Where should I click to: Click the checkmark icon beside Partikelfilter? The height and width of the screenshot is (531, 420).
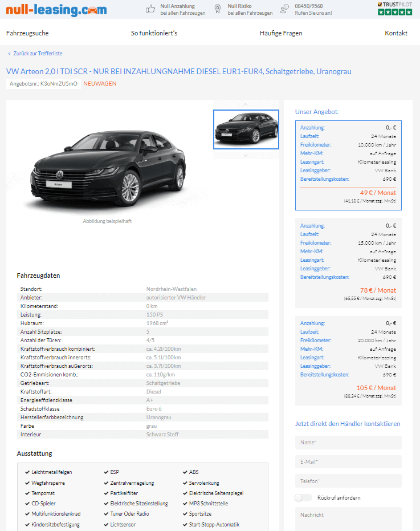106,493
